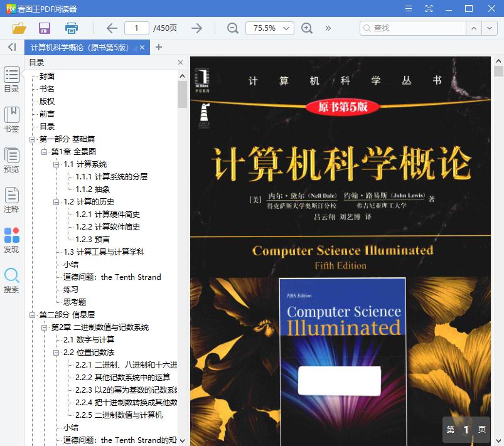Screen dimensions: 504x446
Task: Open the hamburger menu in the title bar
Action: [x=408, y=8]
